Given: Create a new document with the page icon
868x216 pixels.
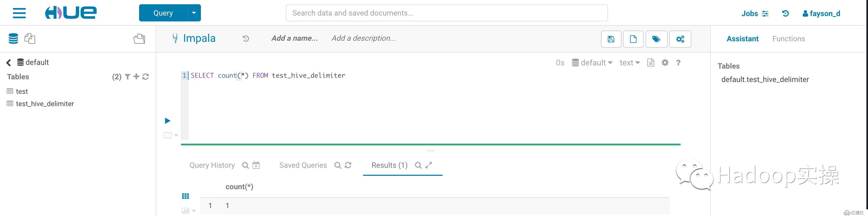Looking at the screenshot, I should click(x=633, y=39).
